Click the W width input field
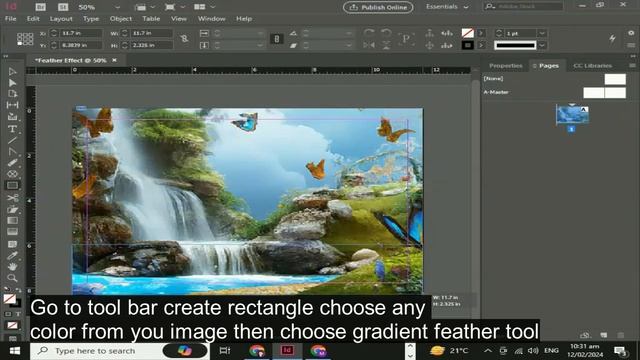The height and width of the screenshot is (360, 640). (x=152, y=33)
